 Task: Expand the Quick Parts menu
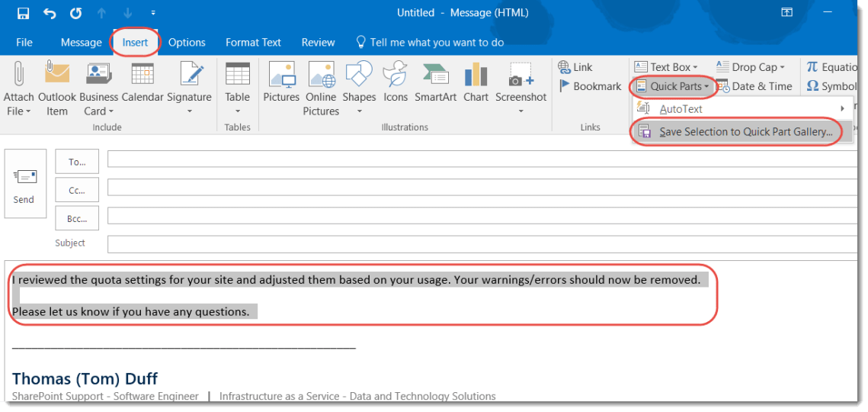pyautogui.click(x=672, y=86)
